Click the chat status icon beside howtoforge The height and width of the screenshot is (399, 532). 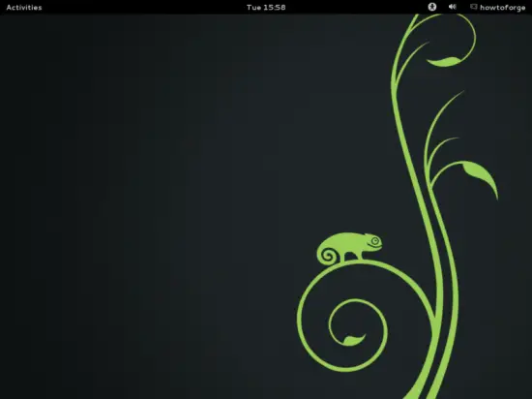(474, 7)
